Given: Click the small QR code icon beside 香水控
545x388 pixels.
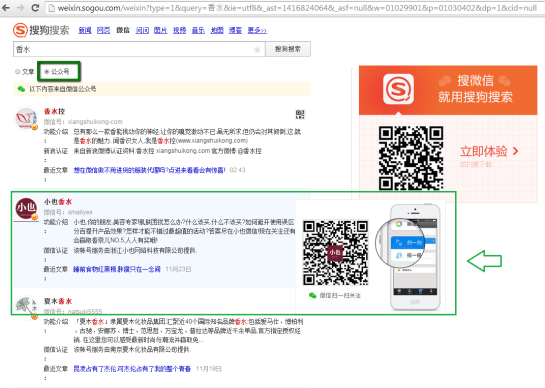Looking at the screenshot, I should pyautogui.click(x=300, y=114).
